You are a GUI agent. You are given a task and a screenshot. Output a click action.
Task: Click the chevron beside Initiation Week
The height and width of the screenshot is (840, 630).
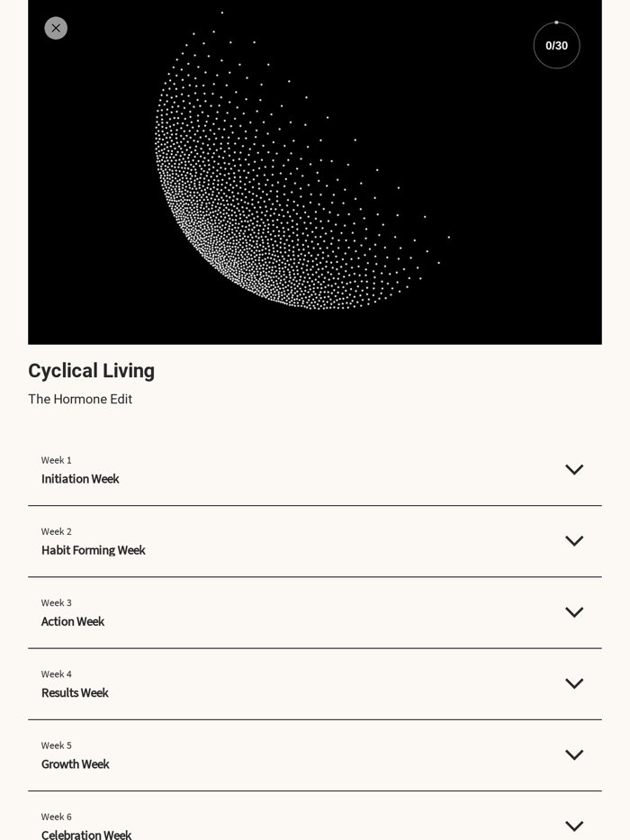click(574, 469)
